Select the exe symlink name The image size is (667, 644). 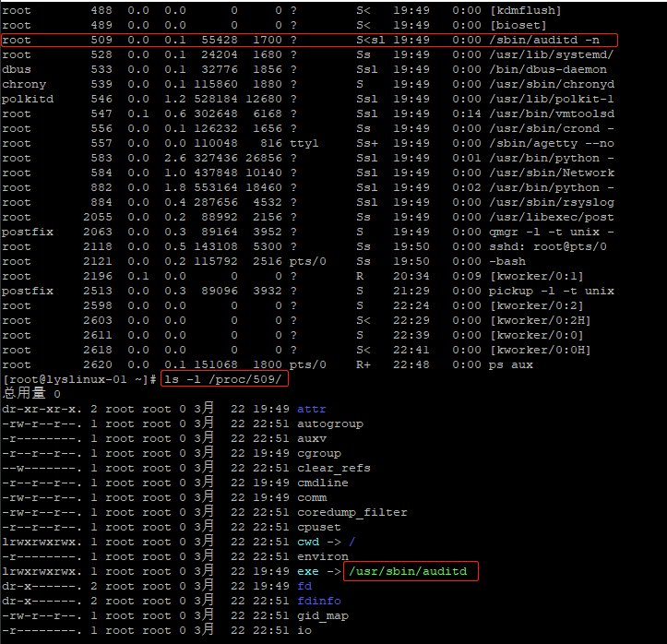click(307, 571)
